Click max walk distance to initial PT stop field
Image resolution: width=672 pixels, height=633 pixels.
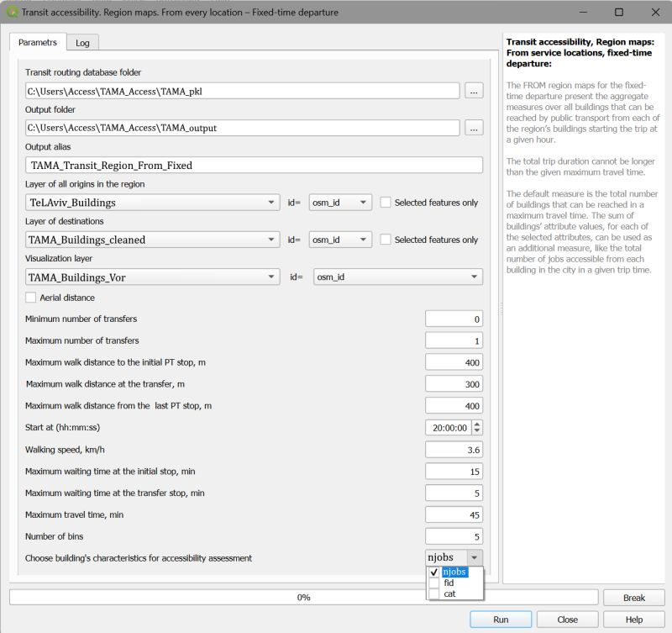pos(454,362)
